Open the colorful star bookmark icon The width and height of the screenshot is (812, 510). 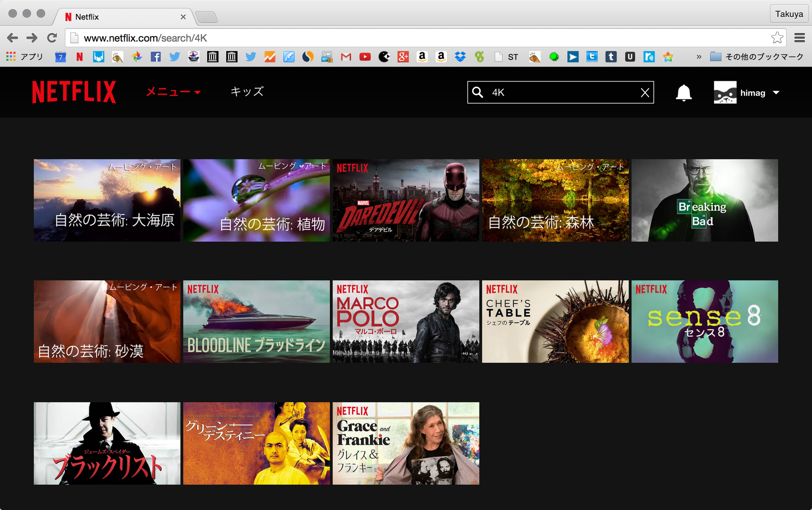point(668,57)
